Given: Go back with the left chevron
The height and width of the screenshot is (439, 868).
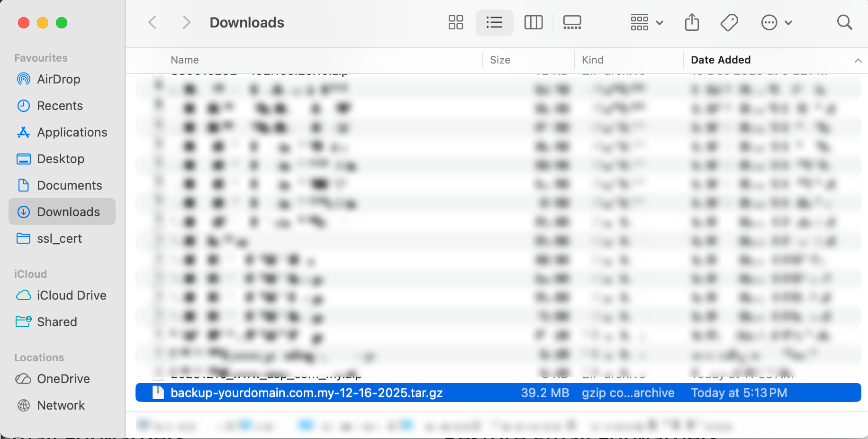Looking at the screenshot, I should (x=153, y=22).
